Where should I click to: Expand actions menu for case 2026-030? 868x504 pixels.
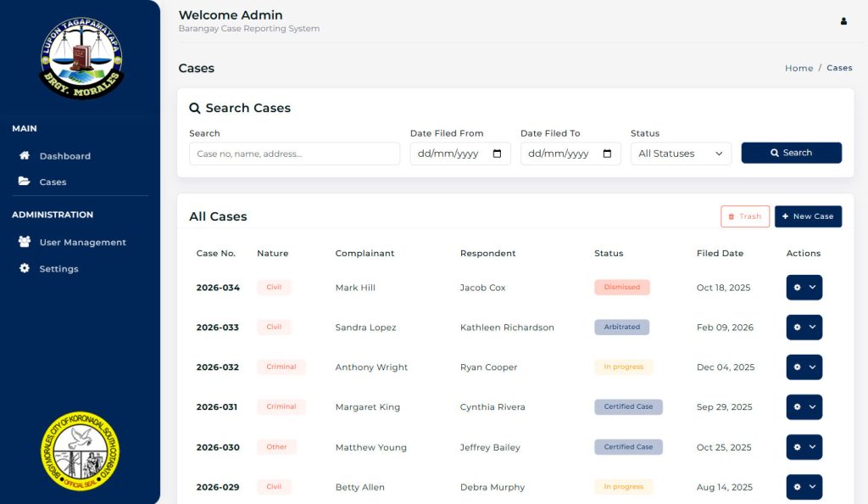point(804,447)
